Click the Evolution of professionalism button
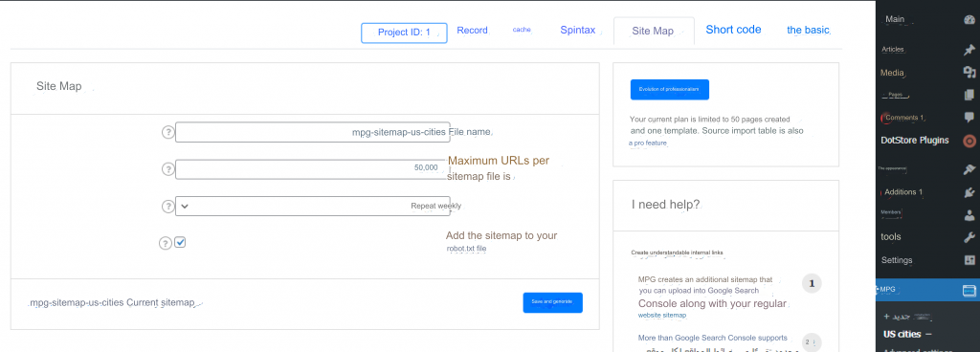Image resolution: width=980 pixels, height=352 pixels. [x=669, y=89]
